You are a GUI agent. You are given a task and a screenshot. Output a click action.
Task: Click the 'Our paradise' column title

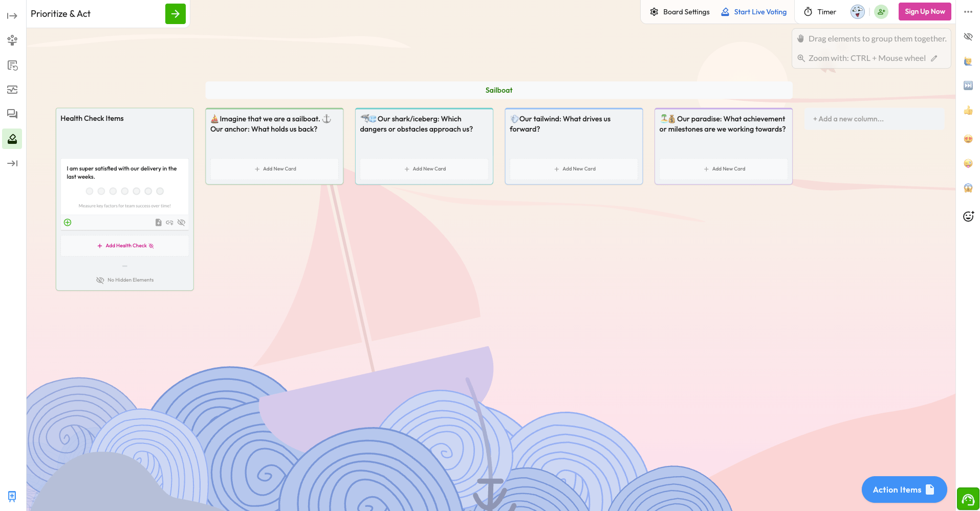(x=723, y=124)
